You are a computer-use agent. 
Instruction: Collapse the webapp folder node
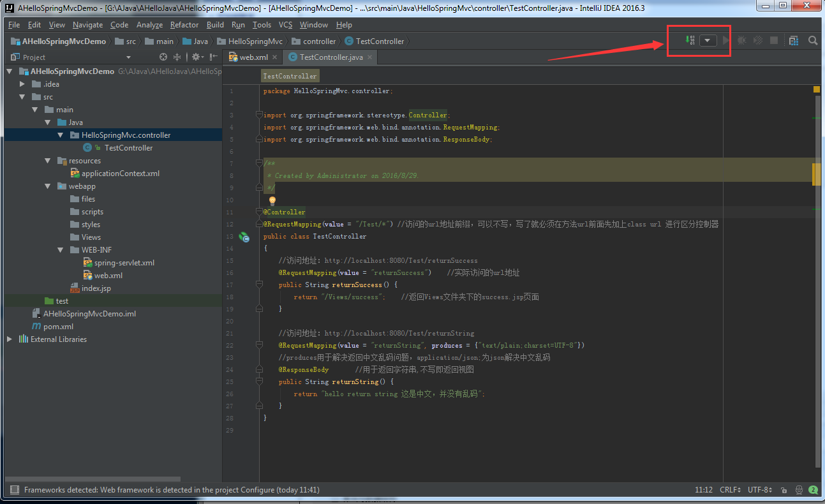[x=48, y=186]
